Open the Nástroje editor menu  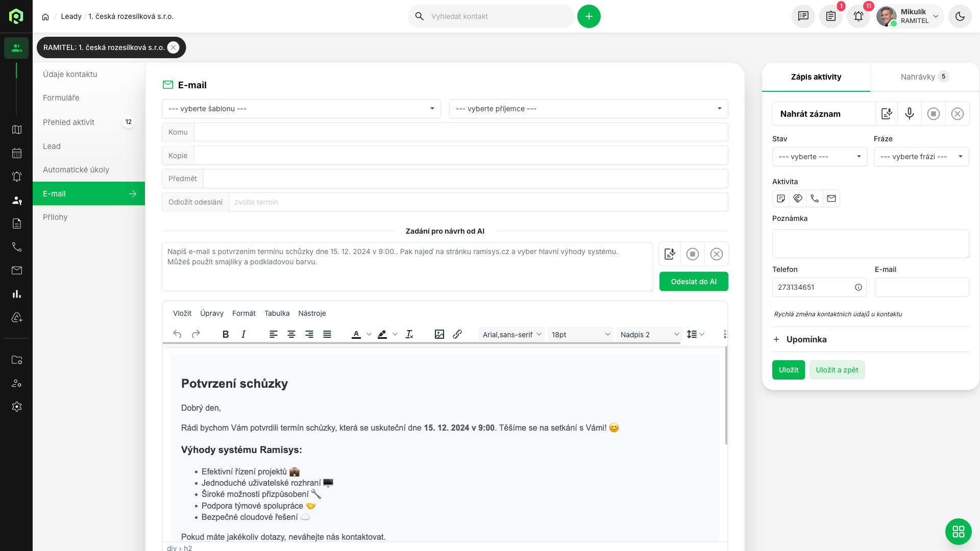312,313
